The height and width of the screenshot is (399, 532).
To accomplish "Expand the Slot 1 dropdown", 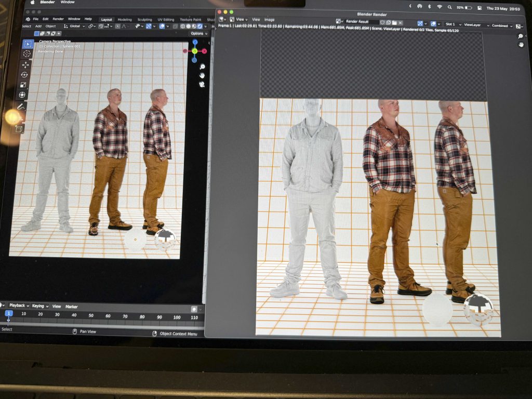I will pos(451,24).
